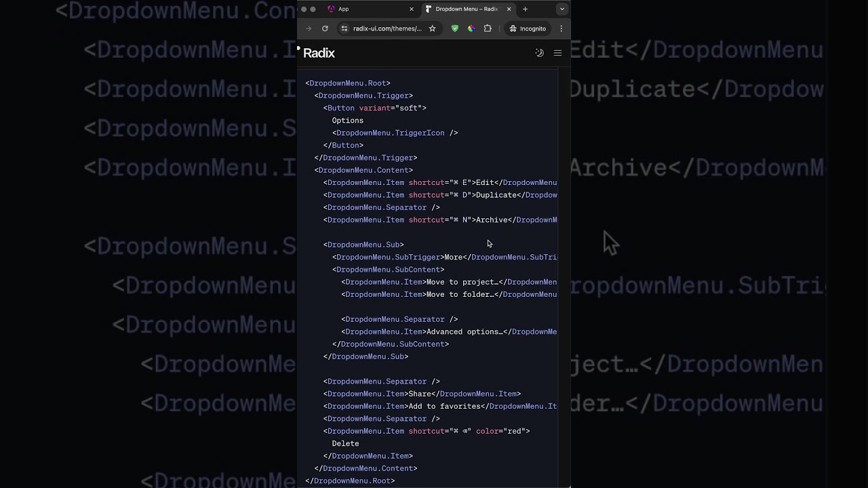Click the Share item code line
This screenshot has width=868, height=488.
422,394
